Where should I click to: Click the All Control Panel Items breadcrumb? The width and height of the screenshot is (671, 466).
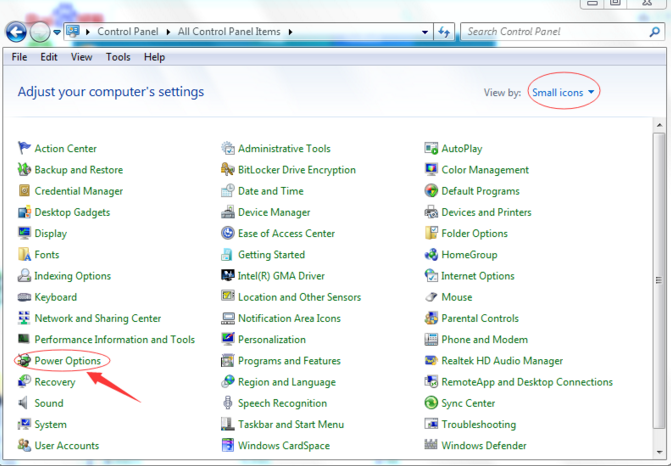pyautogui.click(x=229, y=32)
